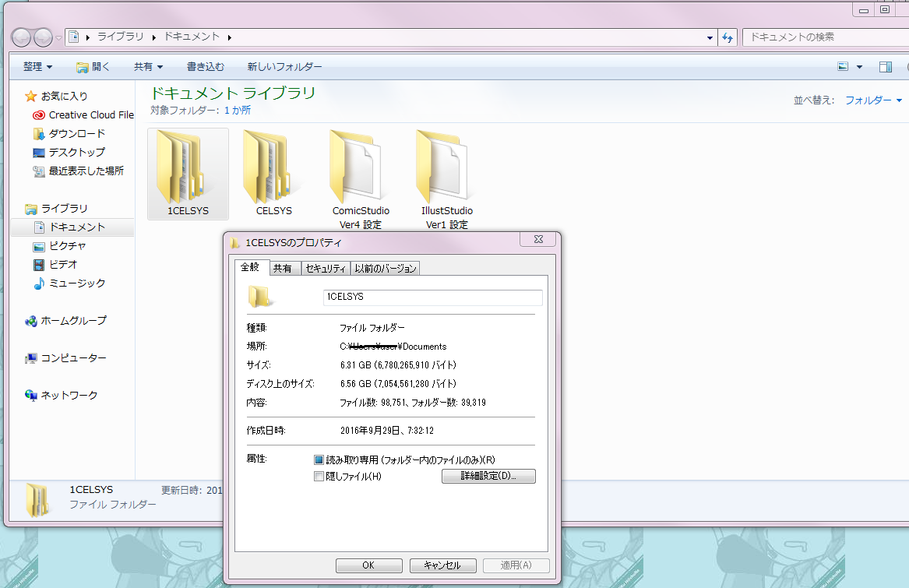Open ビデオ library in navigation pane
This screenshot has height=588, width=909.
pos(55,265)
